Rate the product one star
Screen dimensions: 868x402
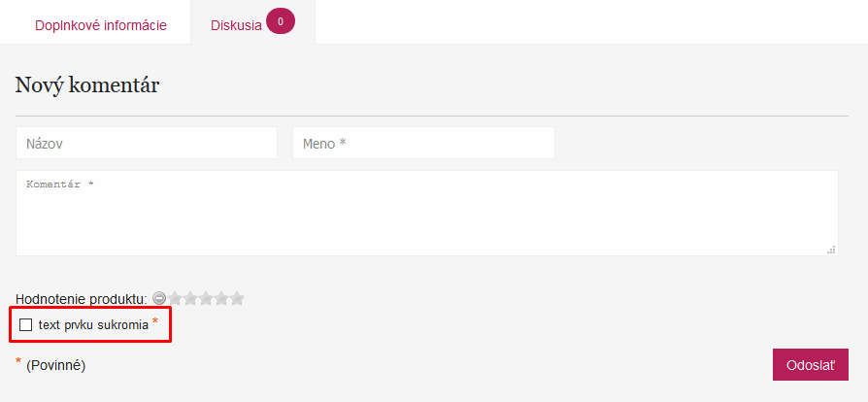[175, 298]
